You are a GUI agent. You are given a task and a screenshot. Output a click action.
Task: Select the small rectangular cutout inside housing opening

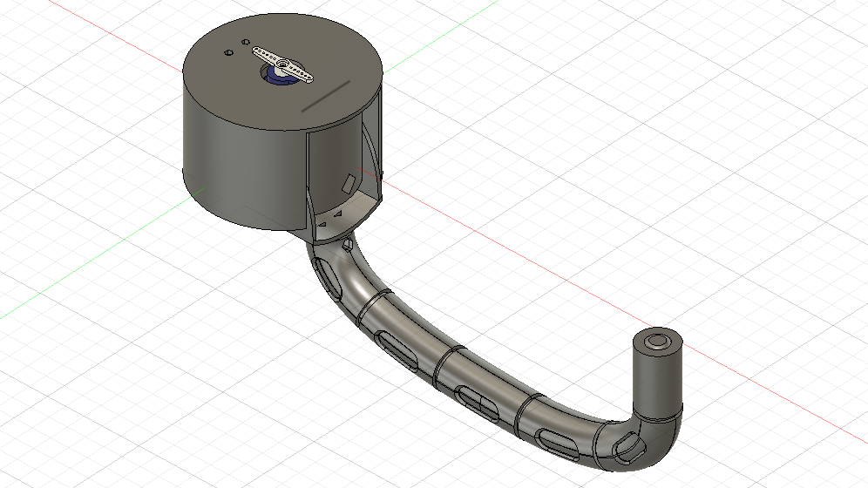click(x=349, y=184)
